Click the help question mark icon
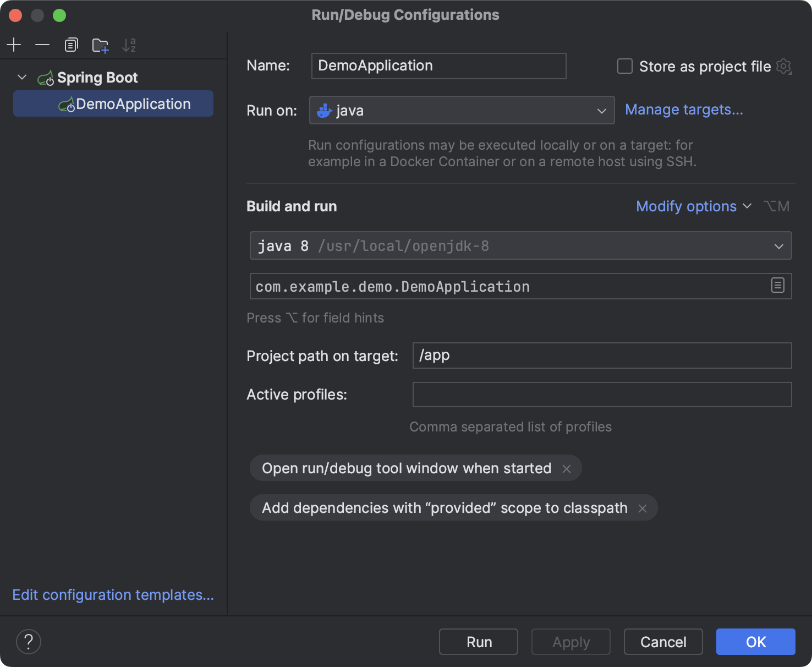 pos(29,641)
